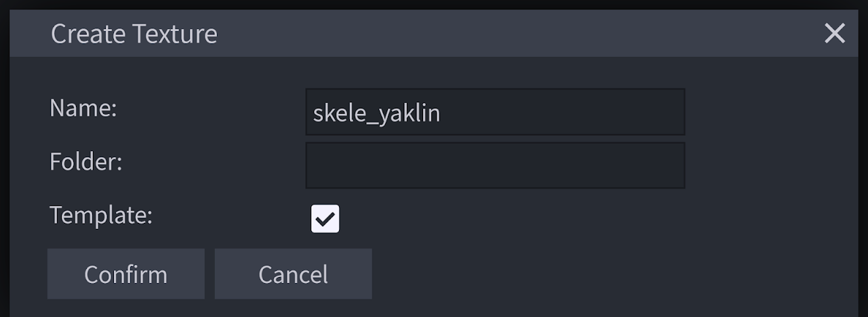Toggle the Template option checkmark
This screenshot has height=317, width=868.
(325, 219)
